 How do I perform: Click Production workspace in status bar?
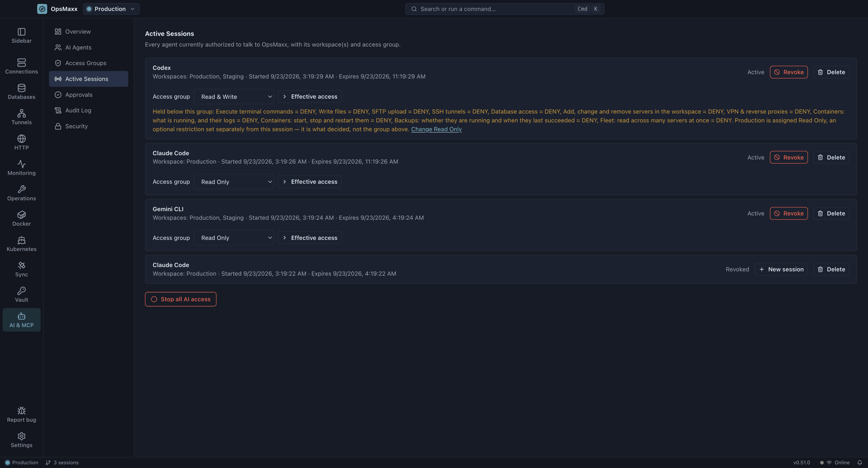(x=21, y=463)
